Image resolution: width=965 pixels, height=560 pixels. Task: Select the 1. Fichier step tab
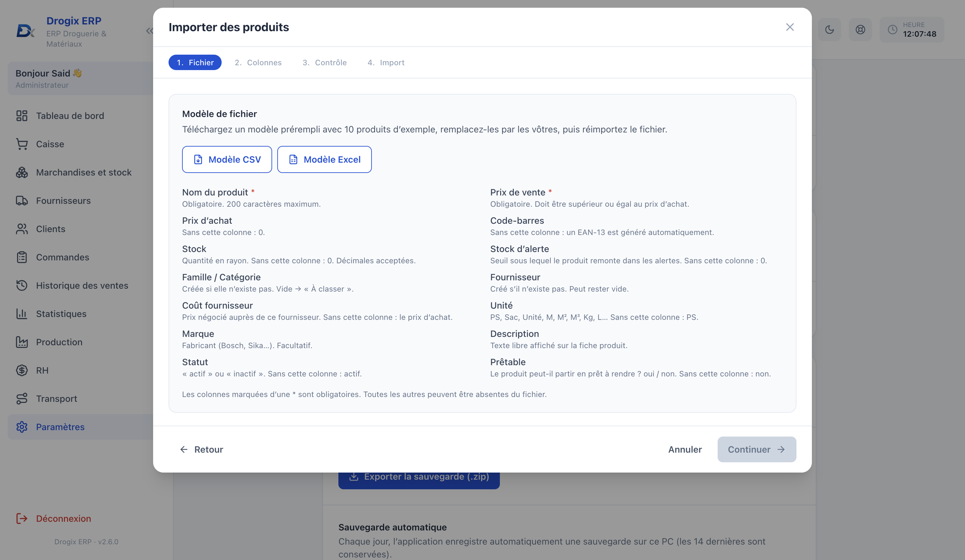[195, 62]
